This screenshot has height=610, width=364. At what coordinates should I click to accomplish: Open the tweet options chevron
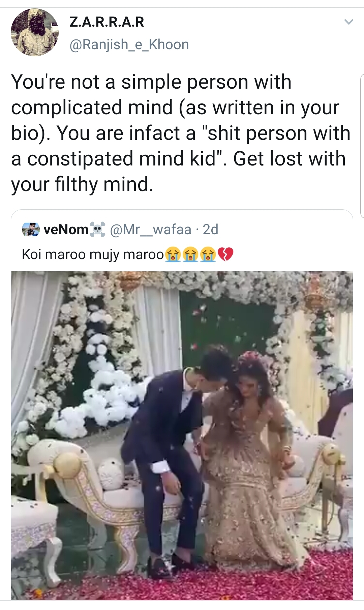click(x=350, y=21)
